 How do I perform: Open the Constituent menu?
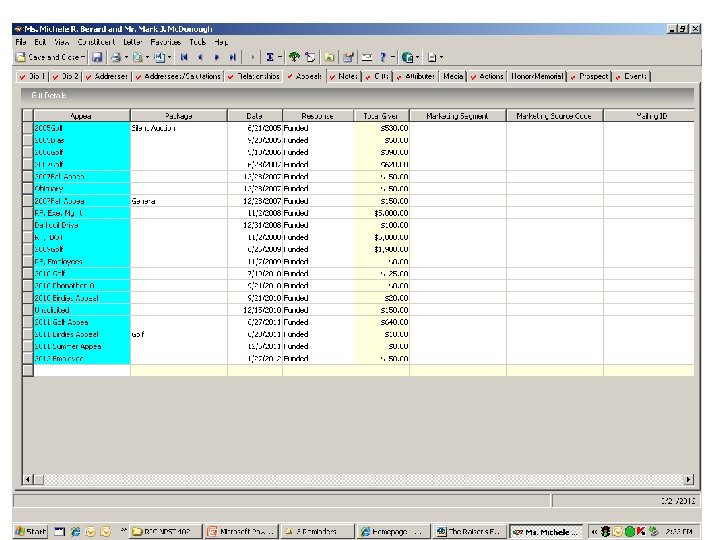(x=96, y=42)
